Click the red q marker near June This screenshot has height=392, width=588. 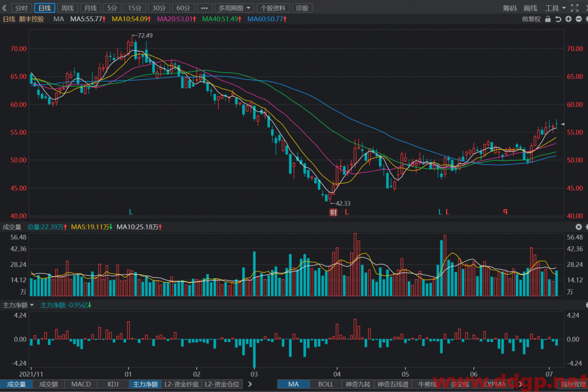coord(505,211)
